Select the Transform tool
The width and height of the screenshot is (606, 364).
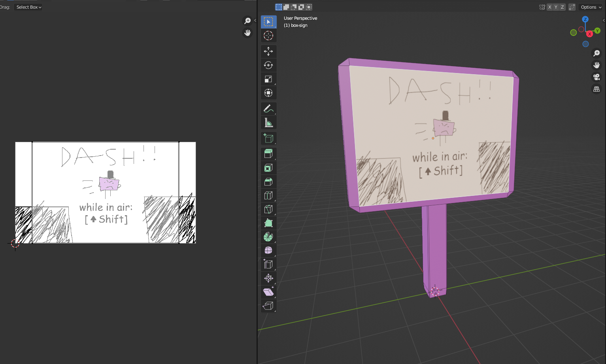268,93
